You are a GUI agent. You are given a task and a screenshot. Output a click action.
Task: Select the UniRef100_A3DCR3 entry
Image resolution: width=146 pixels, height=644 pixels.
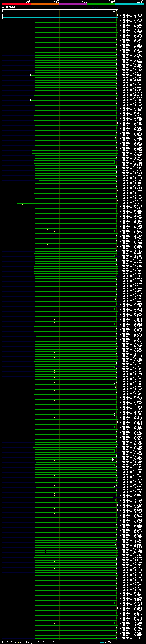[x=131, y=138]
